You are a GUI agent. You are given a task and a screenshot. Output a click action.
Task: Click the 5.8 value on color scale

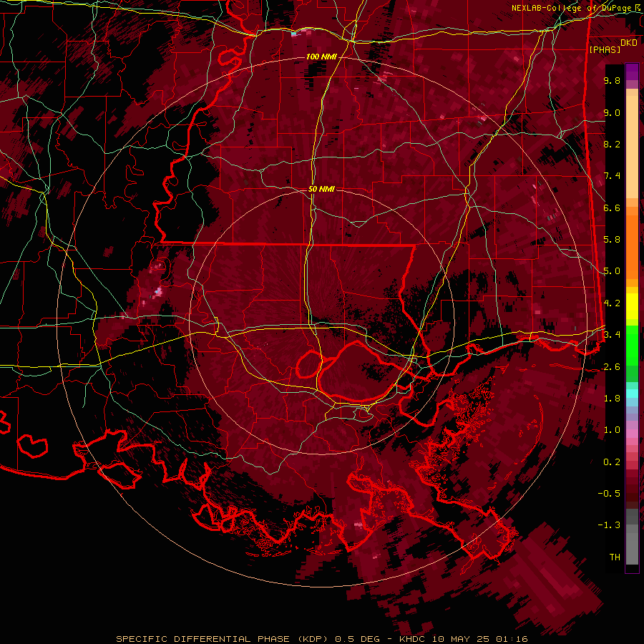[x=612, y=240]
